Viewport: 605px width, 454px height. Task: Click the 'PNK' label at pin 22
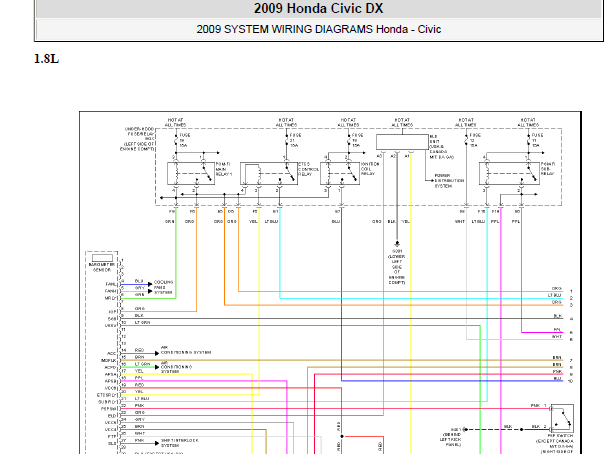139,405
